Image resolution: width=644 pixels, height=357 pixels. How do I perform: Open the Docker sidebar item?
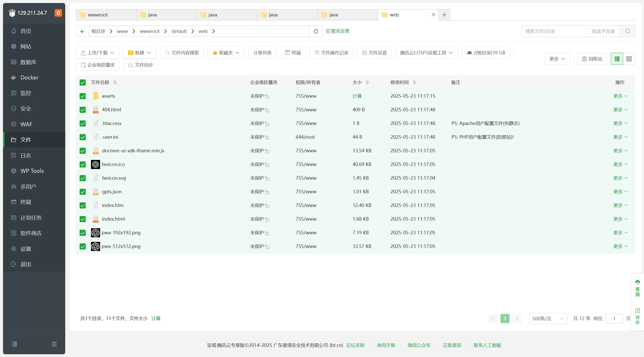coord(29,77)
